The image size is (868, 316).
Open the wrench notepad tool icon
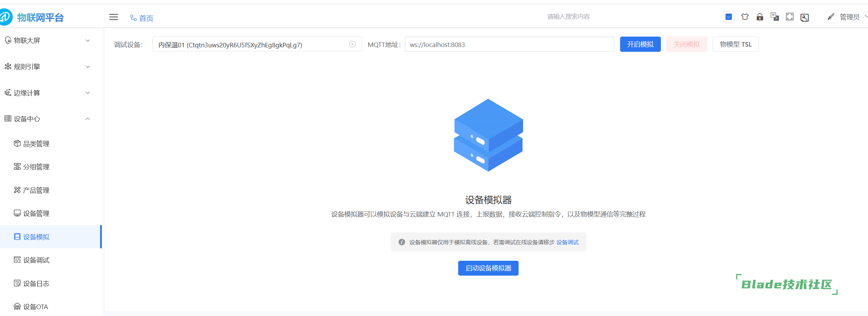point(804,17)
